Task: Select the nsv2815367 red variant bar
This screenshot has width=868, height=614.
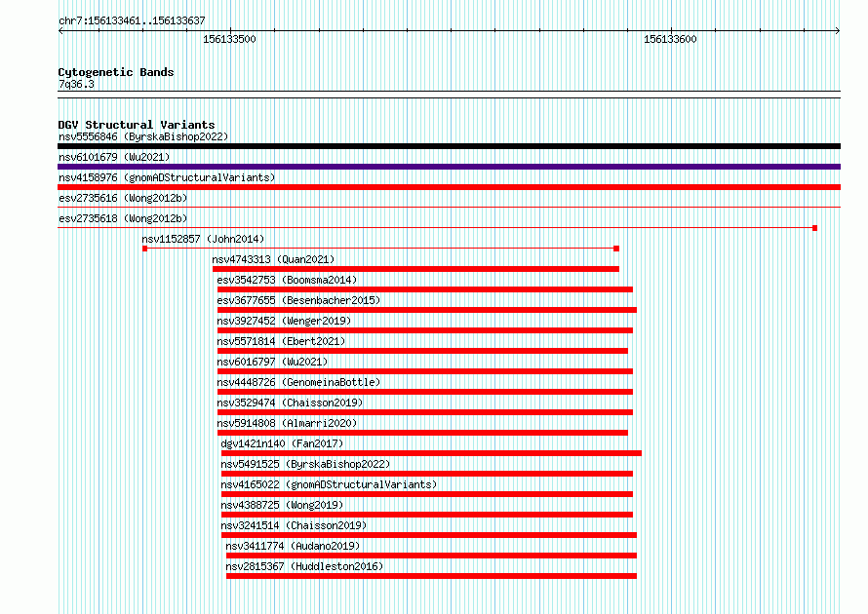Action: (x=432, y=576)
